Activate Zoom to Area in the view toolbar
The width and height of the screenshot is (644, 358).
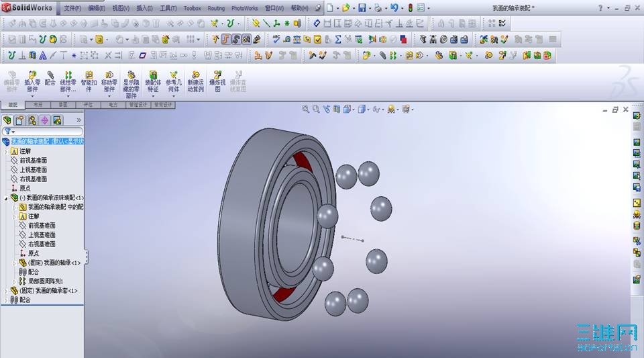[x=316, y=109]
